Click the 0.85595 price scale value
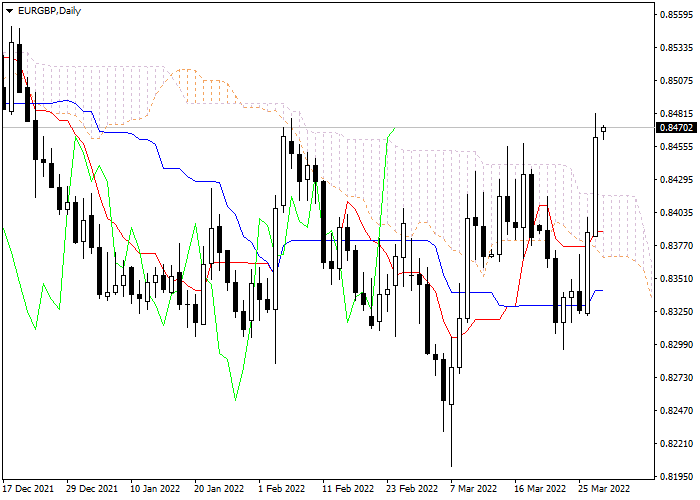The image size is (700, 500). click(x=676, y=15)
